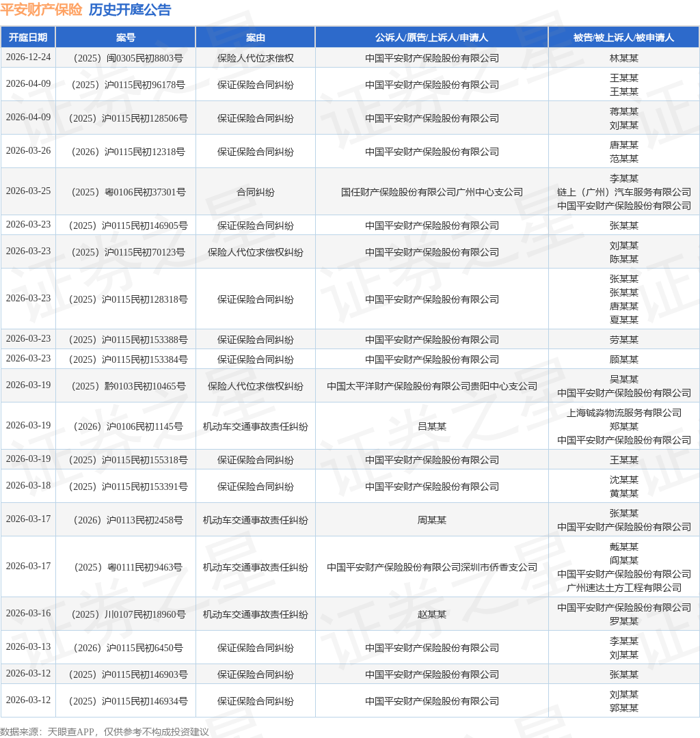Select case number (2026)沪0113民初2458号
Viewport: 700px width, 738px height.
126,521
